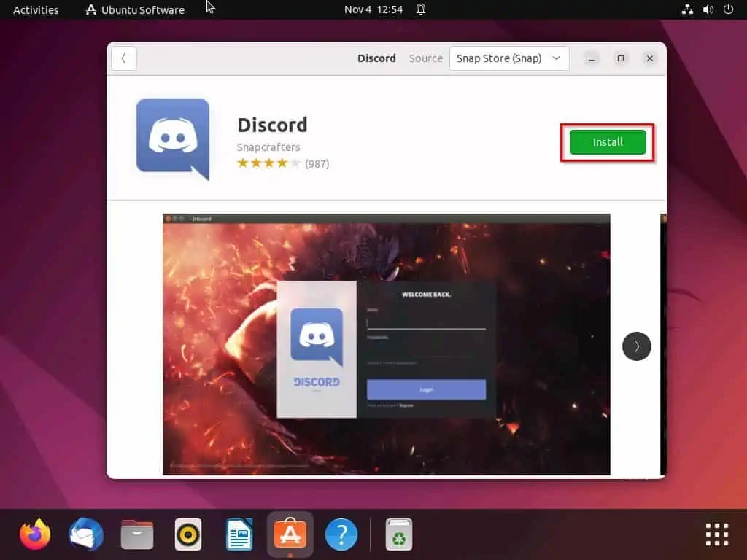This screenshot has height=560, width=747.
Task: Navigate back with the arrow button
Action: [x=123, y=58]
